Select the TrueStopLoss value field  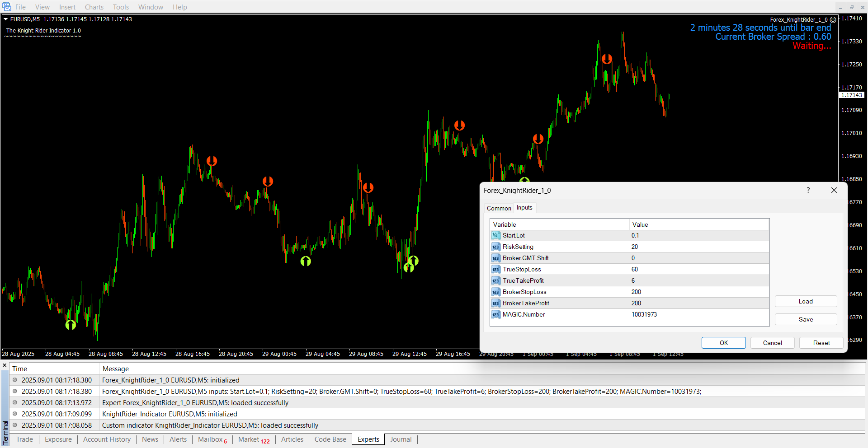698,269
